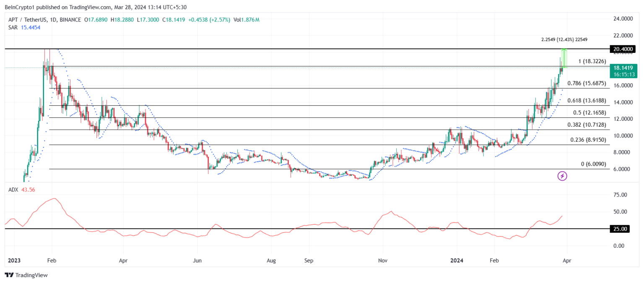
Task: Click the 20.4000 horizontal line price tag
Action: (623, 49)
